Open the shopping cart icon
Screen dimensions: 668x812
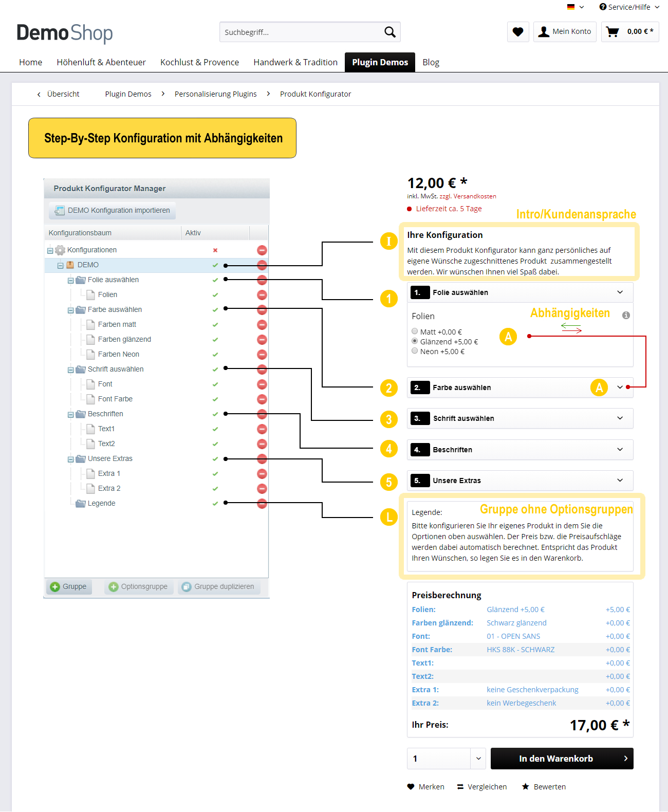tap(613, 32)
